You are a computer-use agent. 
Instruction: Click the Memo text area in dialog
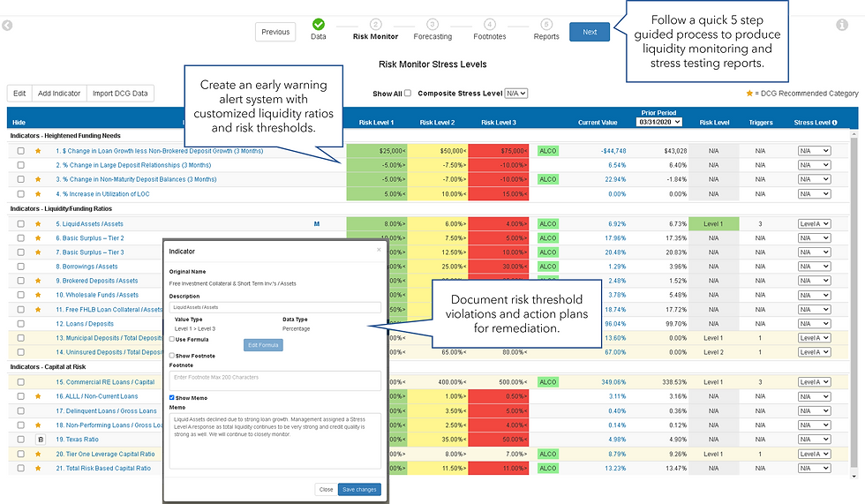275,440
